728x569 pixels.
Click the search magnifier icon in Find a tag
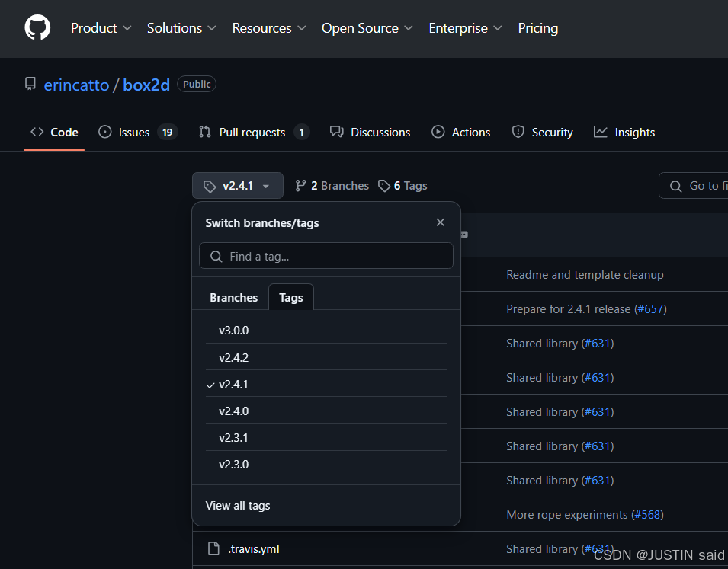click(x=216, y=256)
